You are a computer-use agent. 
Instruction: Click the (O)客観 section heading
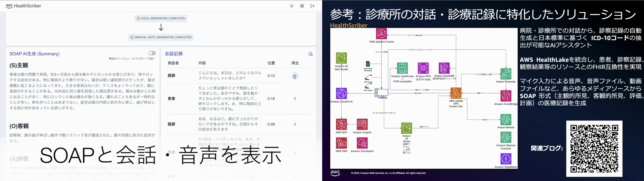pyautogui.click(x=19, y=126)
